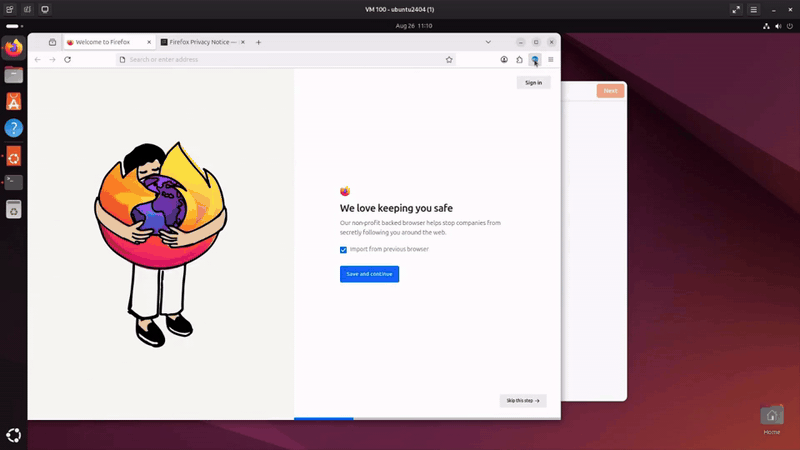The image size is (800, 450).
Task: Open the Ubuntu installer dock icon
Action: click(14, 156)
